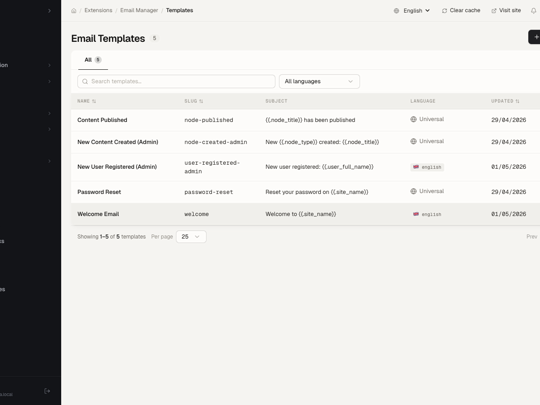Click the 5 count badge on All tab
The image size is (540, 405).
98,60
